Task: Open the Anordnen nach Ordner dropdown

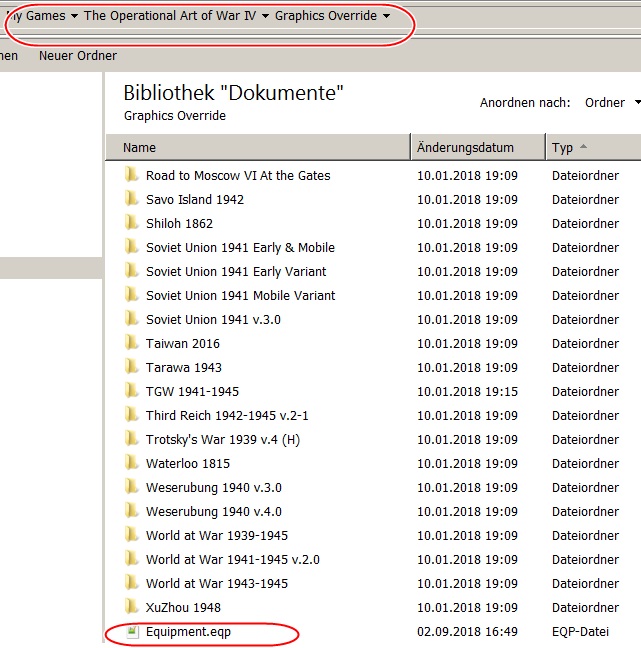Action: point(612,102)
